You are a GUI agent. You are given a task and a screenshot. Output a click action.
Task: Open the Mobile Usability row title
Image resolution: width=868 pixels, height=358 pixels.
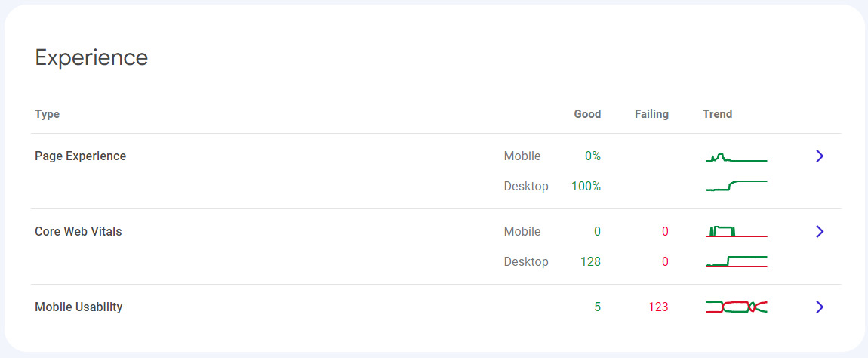78,307
